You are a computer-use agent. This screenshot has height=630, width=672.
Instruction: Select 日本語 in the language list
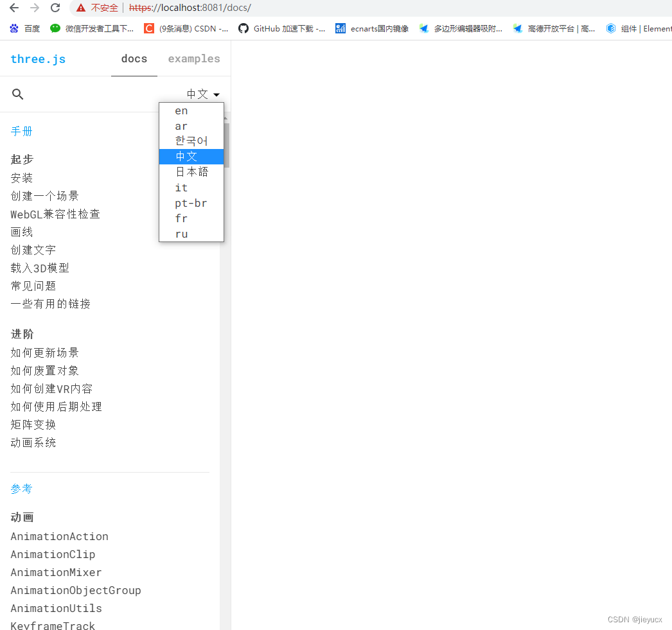point(191,172)
